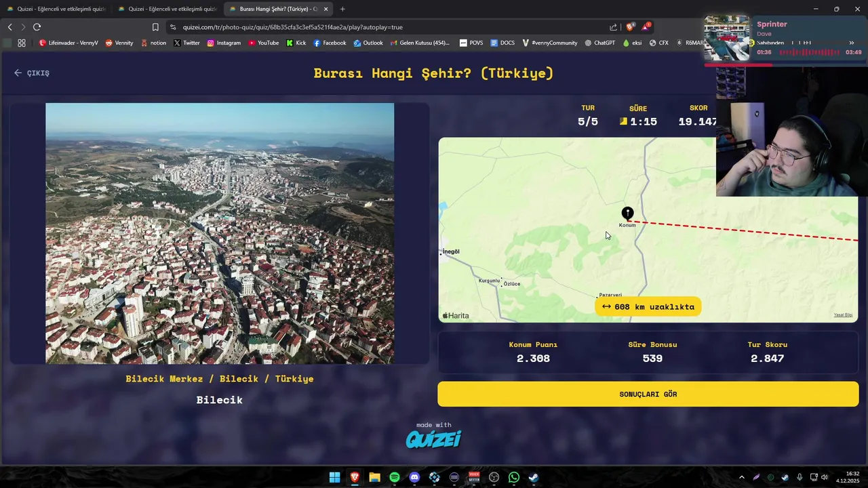This screenshot has height=488, width=868.
Task: Click Brave browser taskbar icon
Action: pos(355,477)
